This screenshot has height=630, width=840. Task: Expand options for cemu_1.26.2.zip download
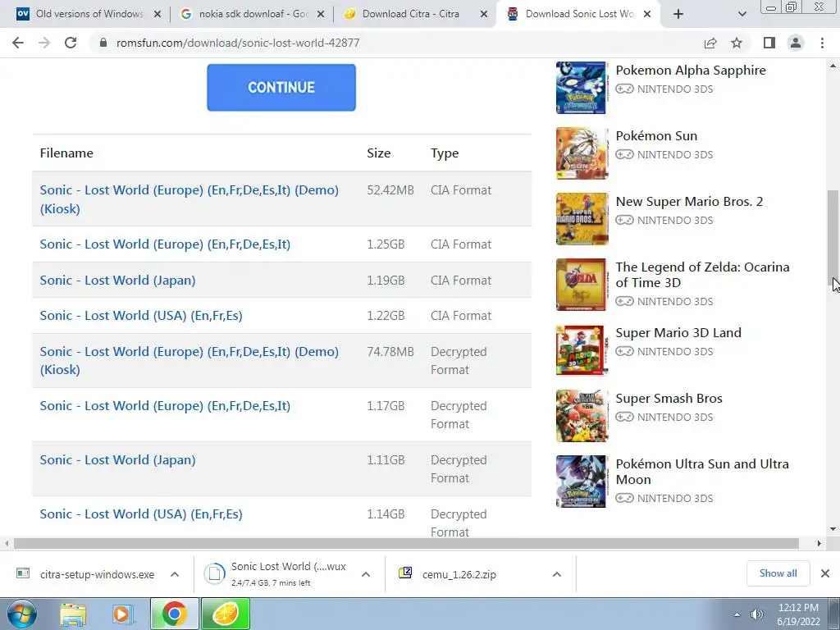point(557,574)
